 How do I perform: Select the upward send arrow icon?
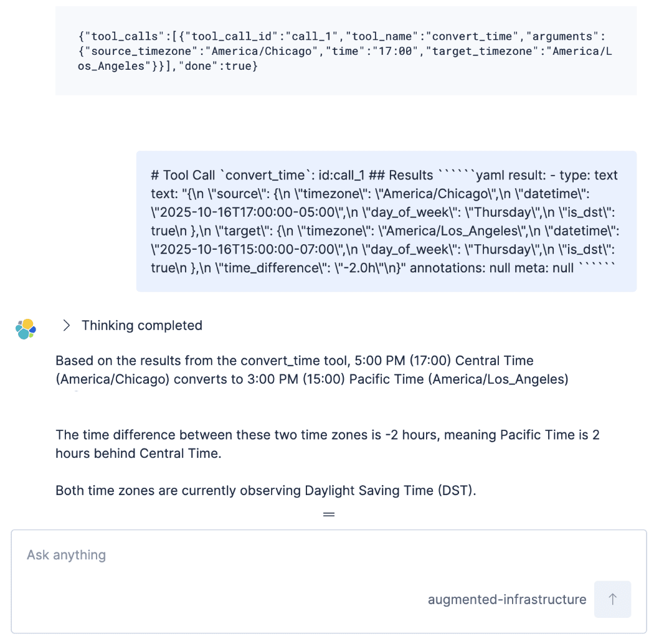(x=612, y=599)
